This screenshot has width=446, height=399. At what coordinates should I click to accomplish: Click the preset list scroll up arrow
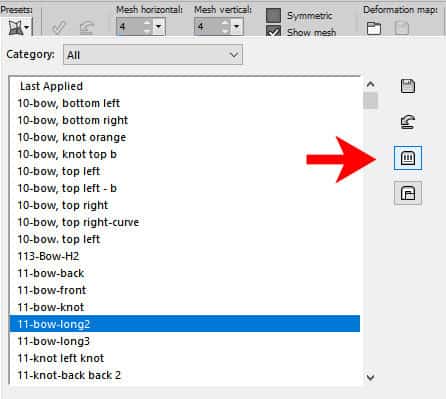point(370,84)
